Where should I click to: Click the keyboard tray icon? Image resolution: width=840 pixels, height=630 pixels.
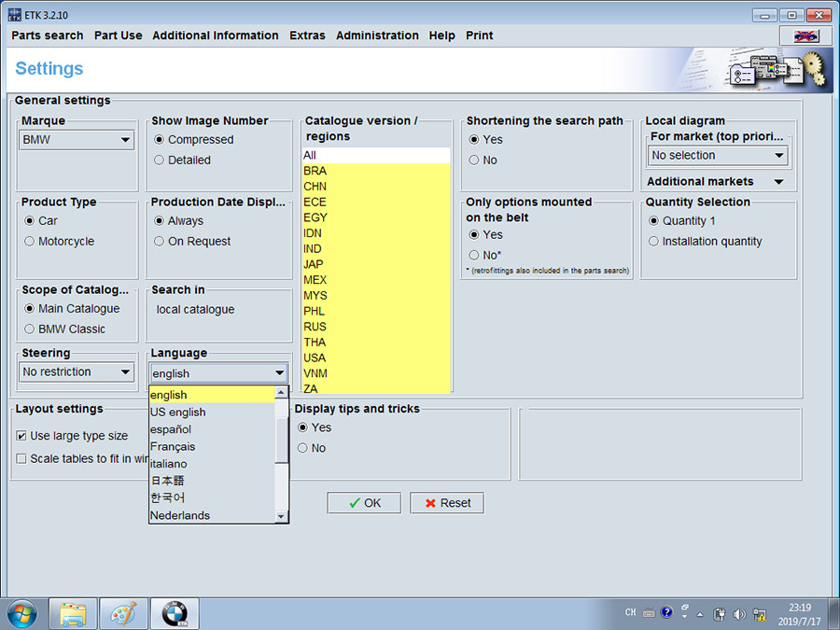tap(649, 613)
